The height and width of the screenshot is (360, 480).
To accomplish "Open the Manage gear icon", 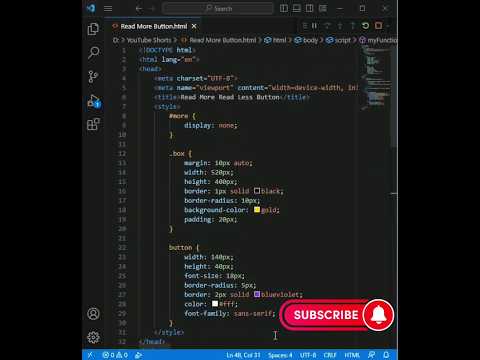I will pyautogui.click(x=93, y=337).
